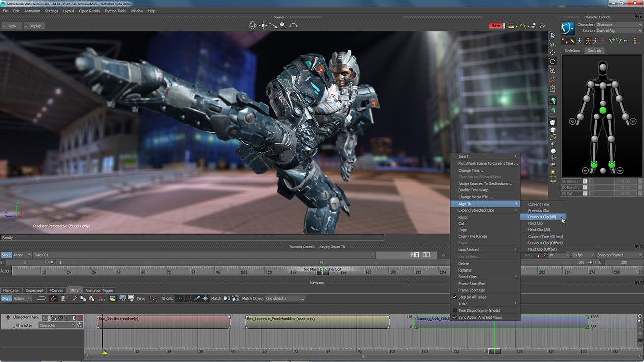Click the body part keying mode icon
The width and height of the screenshot is (644, 362).
point(596,41)
